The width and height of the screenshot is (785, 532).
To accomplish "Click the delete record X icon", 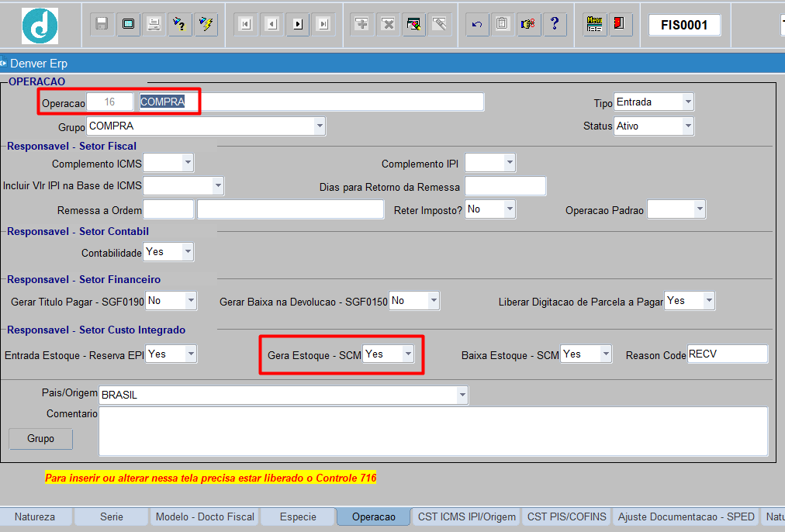I will [388, 24].
